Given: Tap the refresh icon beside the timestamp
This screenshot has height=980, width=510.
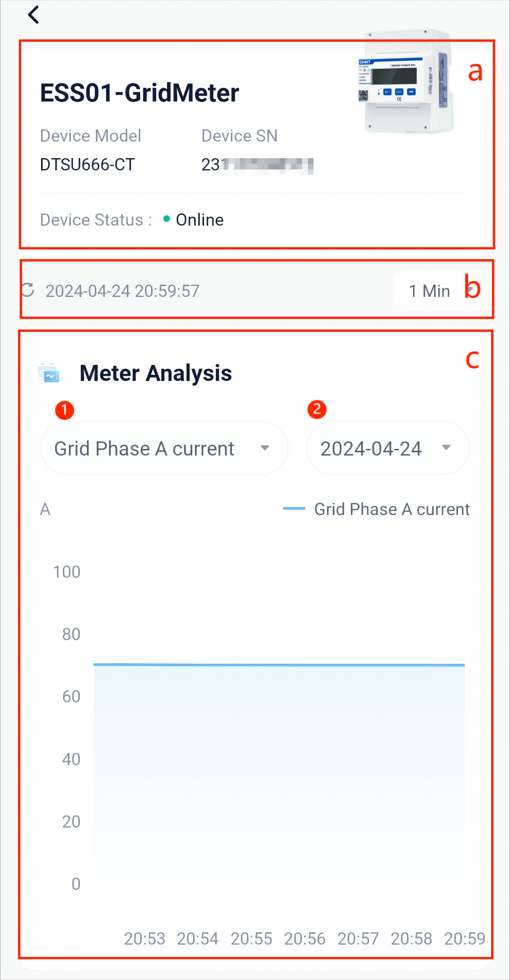Looking at the screenshot, I should pyautogui.click(x=28, y=290).
